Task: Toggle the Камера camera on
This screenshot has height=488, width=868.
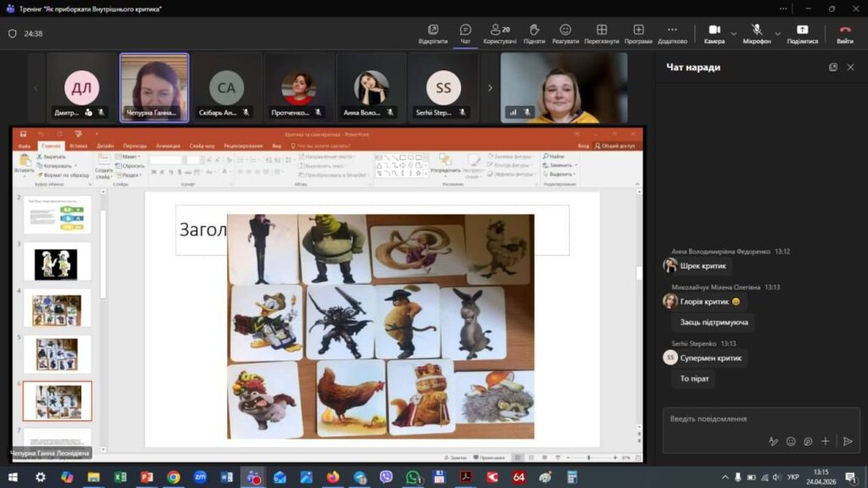Action: (714, 34)
